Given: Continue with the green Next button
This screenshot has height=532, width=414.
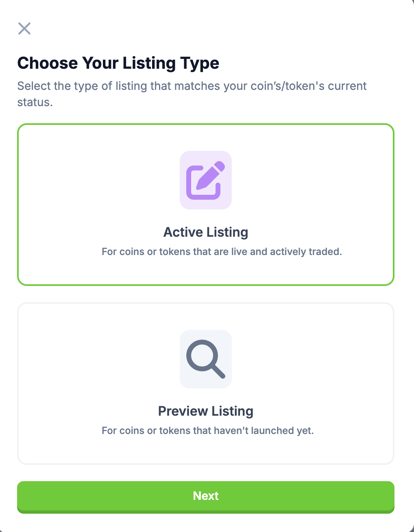Looking at the screenshot, I should point(206,497).
